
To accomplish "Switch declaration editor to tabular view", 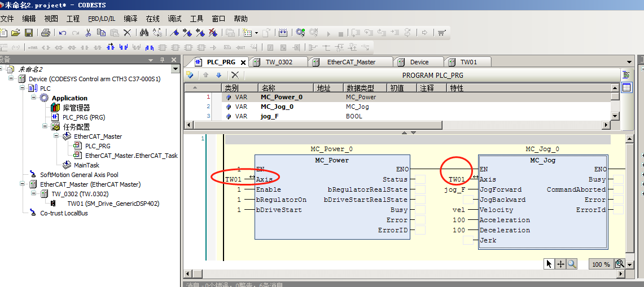I will point(627,87).
